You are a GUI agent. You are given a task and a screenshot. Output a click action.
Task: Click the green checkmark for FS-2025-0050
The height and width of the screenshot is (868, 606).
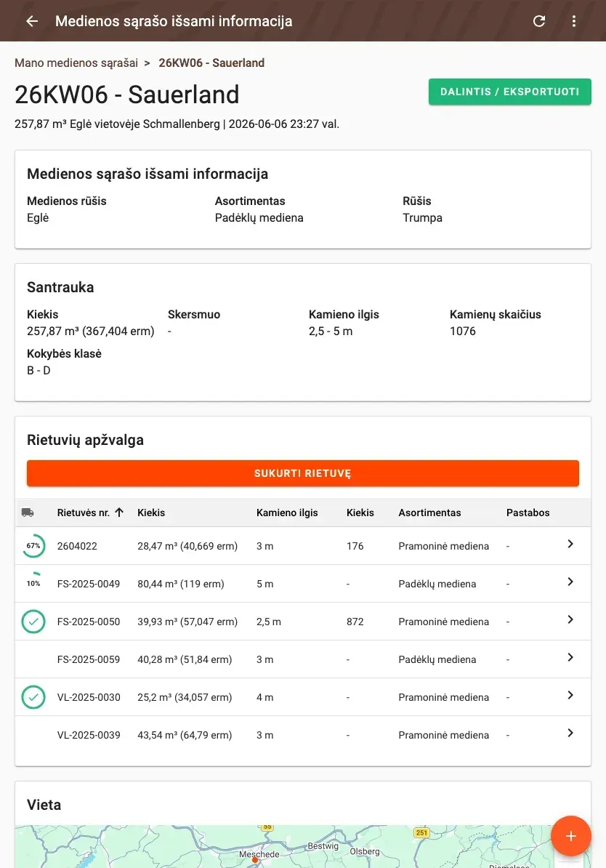[33, 622]
